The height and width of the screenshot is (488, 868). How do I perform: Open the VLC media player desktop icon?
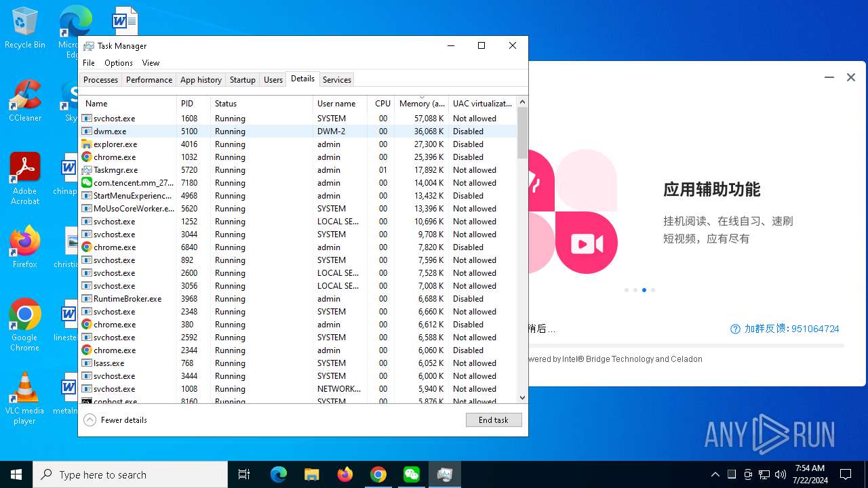pos(25,399)
